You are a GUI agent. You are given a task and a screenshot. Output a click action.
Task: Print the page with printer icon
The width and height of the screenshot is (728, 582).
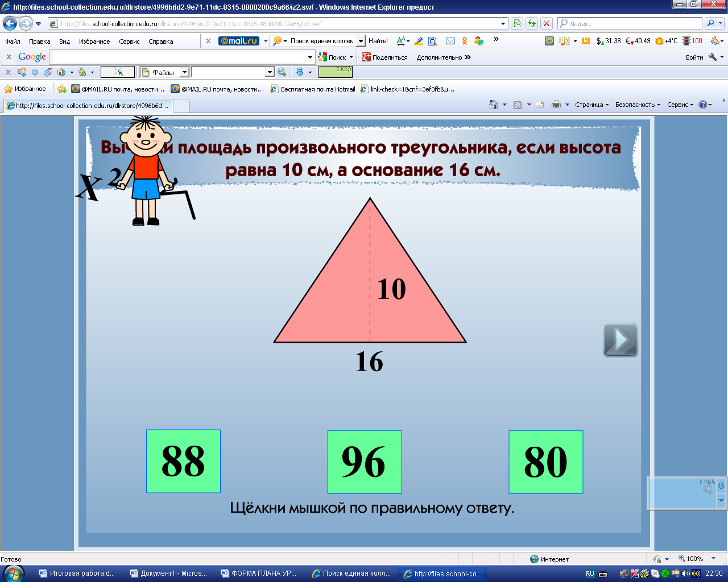(556, 105)
